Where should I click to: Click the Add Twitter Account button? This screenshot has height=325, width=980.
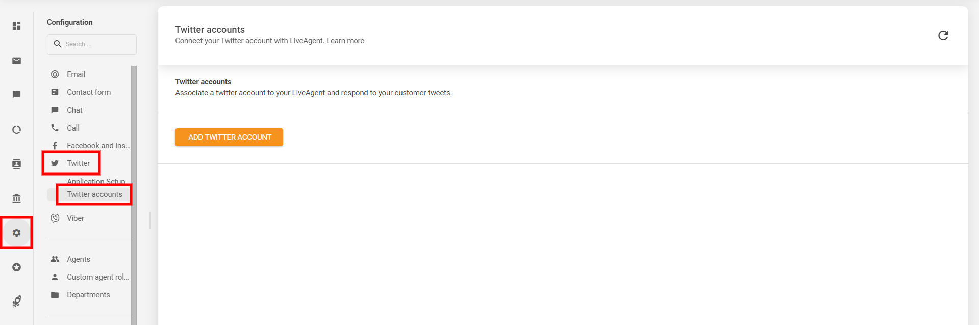tap(229, 137)
